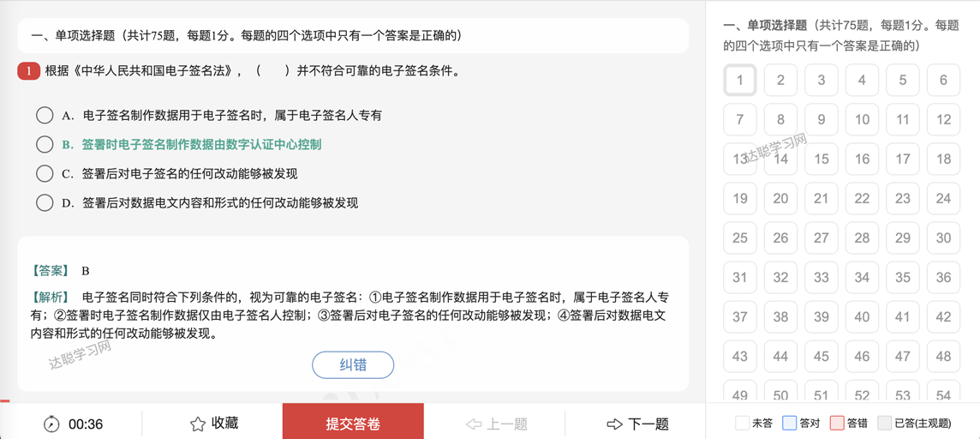Go to question 35 in number grid
This screenshot has width=980, height=439.
point(903,277)
